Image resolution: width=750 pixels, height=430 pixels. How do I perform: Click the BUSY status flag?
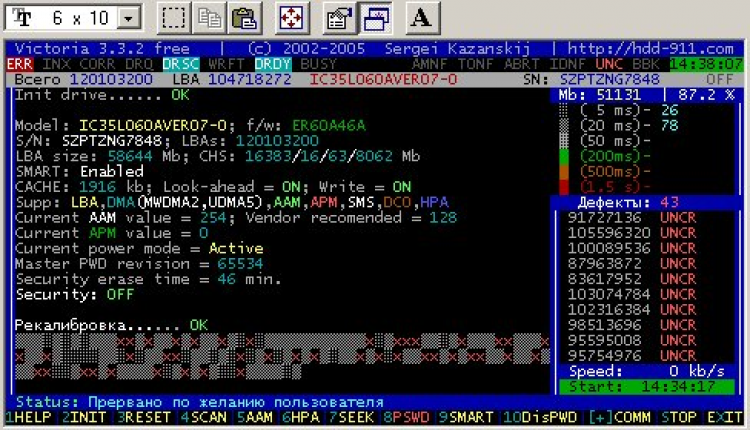pos(319,64)
